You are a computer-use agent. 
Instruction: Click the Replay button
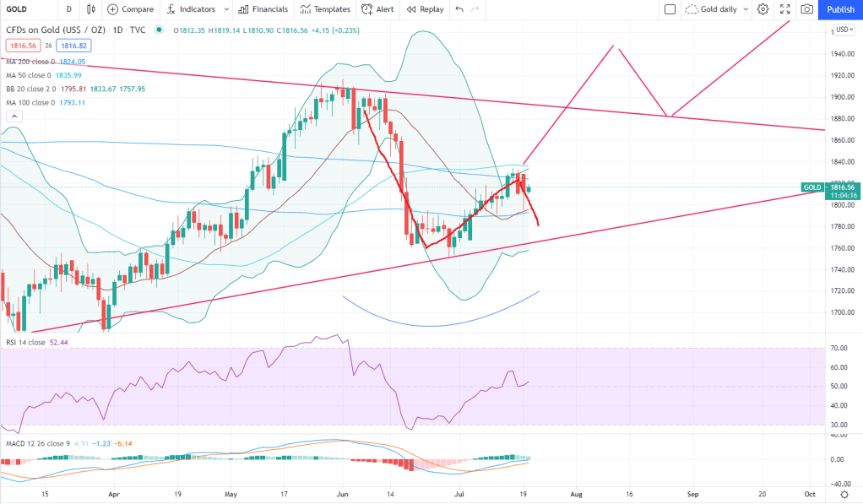pyautogui.click(x=424, y=9)
